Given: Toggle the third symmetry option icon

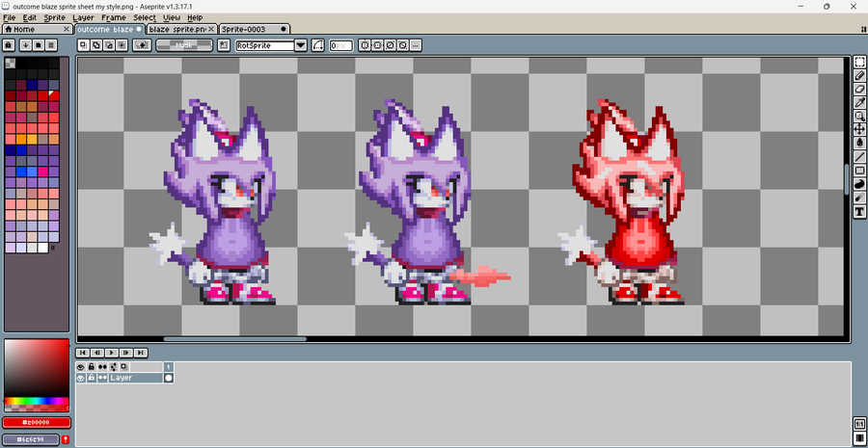Looking at the screenshot, I should 390,45.
